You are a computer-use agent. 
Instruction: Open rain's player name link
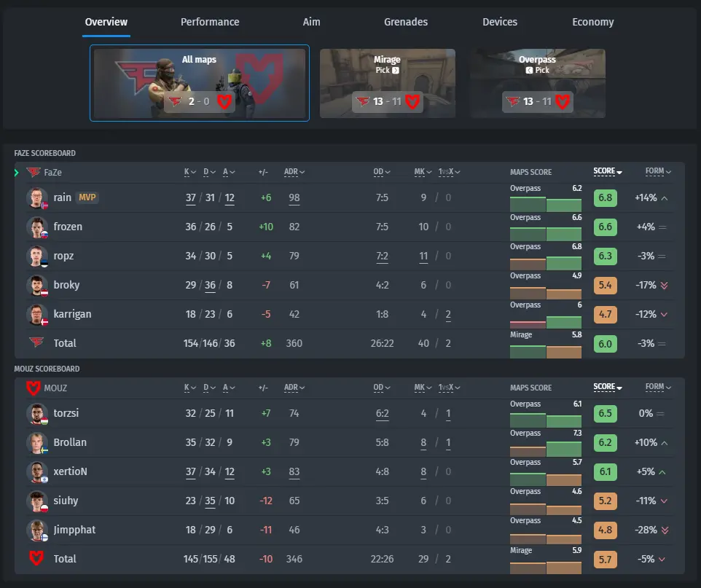[63, 197]
